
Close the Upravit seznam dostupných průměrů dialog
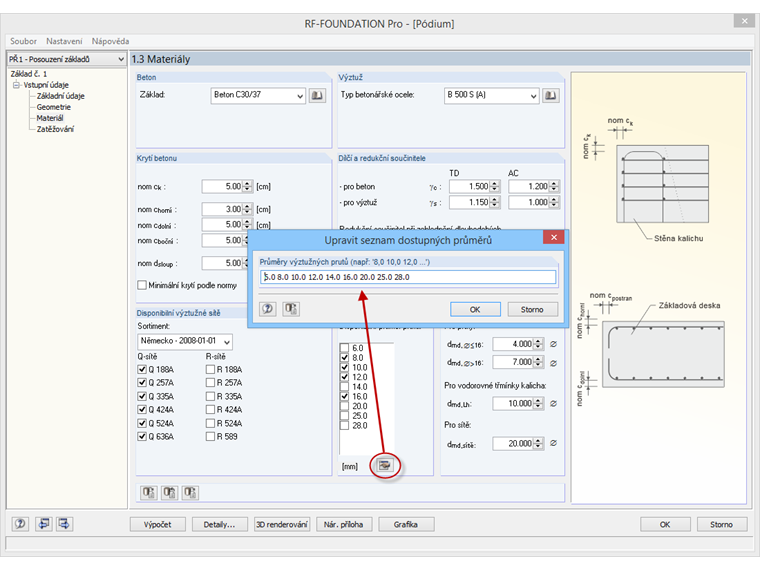coord(554,237)
